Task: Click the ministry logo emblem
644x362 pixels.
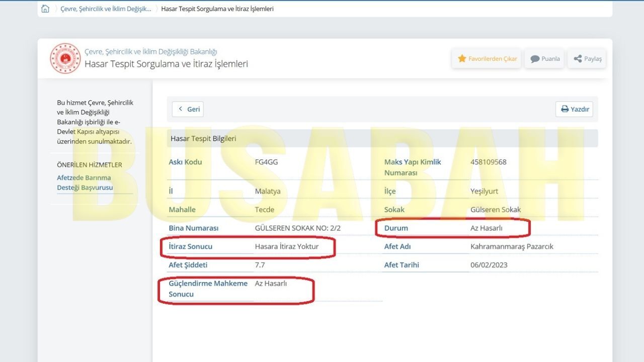Action: click(65, 58)
